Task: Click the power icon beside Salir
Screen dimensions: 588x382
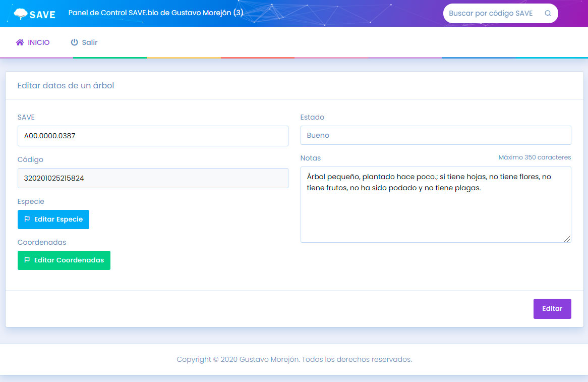Action: (x=74, y=42)
